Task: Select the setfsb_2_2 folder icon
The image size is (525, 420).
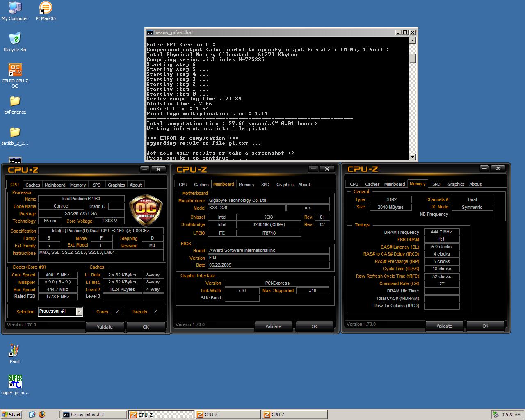Action: [x=15, y=136]
